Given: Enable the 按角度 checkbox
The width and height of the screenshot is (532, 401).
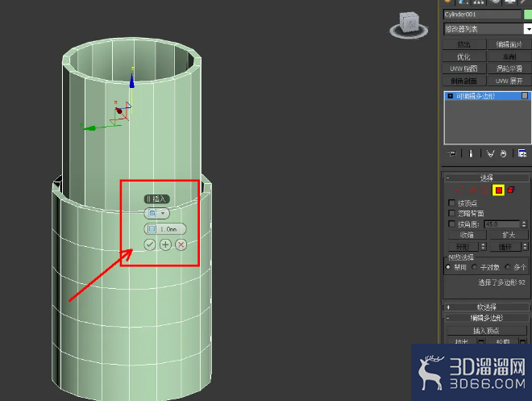Looking at the screenshot, I should pyautogui.click(x=451, y=223).
